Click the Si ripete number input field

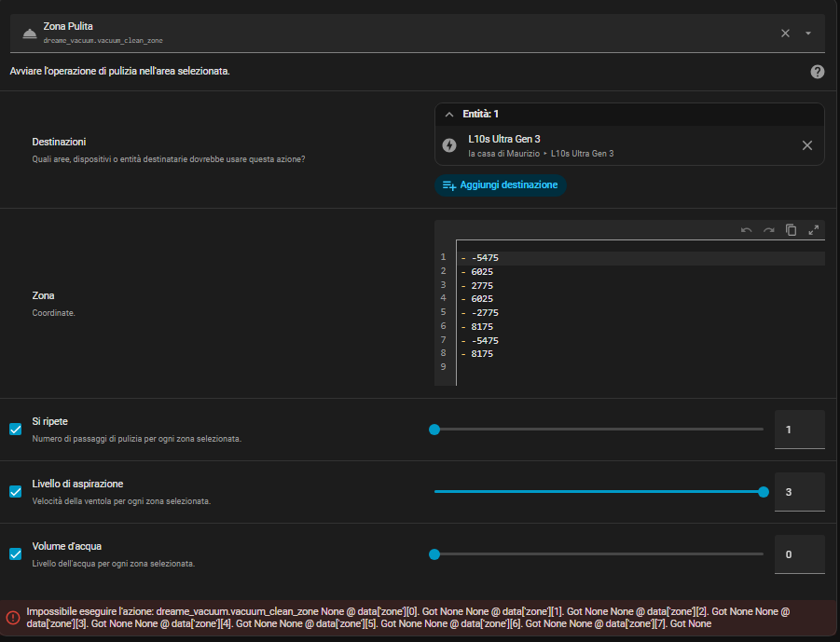click(x=799, y=430)
